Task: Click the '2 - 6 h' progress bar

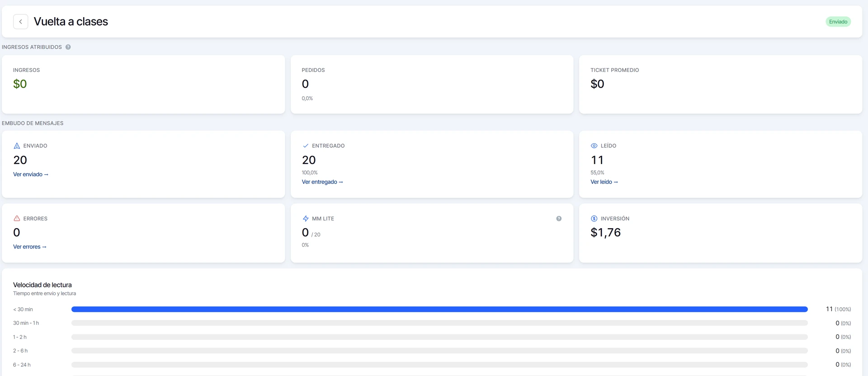Action: [439, 351]
